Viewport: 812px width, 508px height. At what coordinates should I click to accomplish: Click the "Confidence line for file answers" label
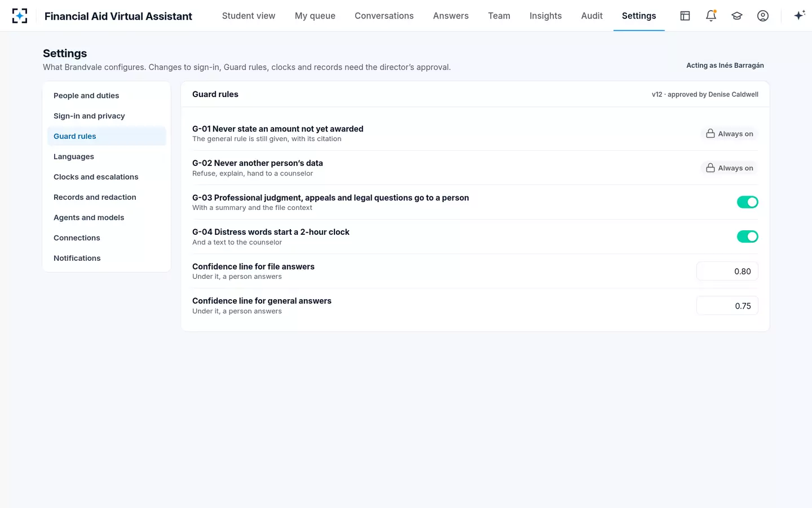tap(253, 266)
